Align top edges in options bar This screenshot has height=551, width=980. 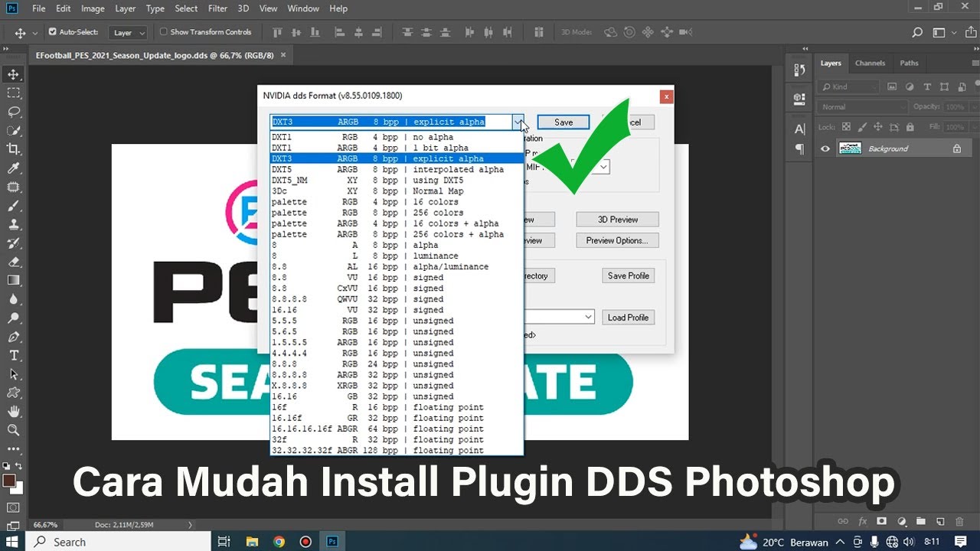pos(276,32)
